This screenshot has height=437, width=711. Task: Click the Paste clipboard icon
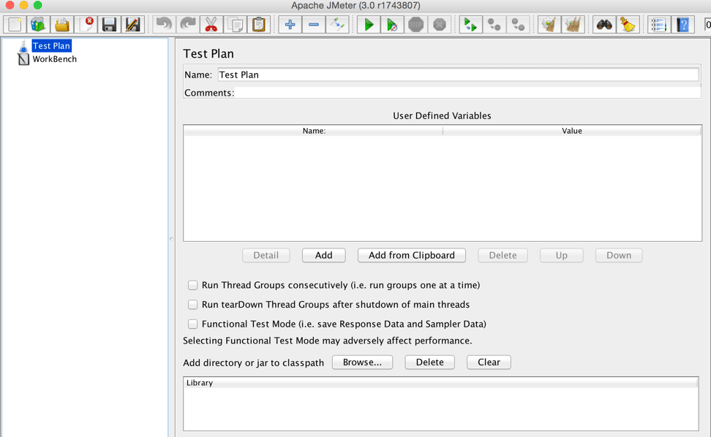pyautogui.click(x=258, y=24)
